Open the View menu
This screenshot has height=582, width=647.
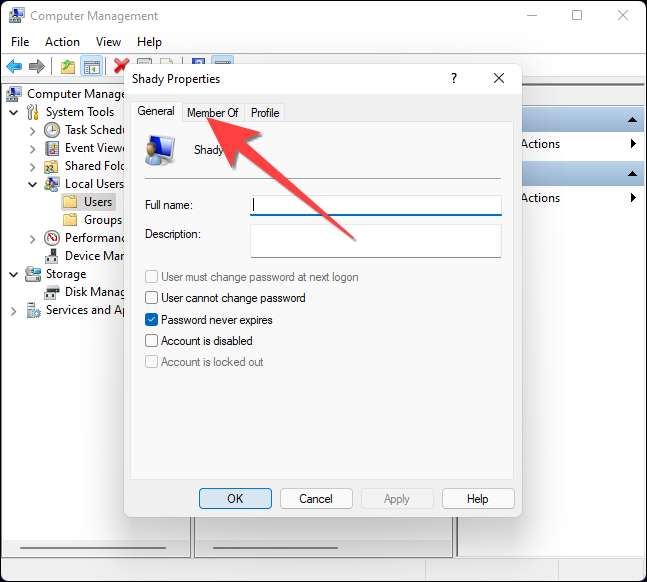[109, 42]
